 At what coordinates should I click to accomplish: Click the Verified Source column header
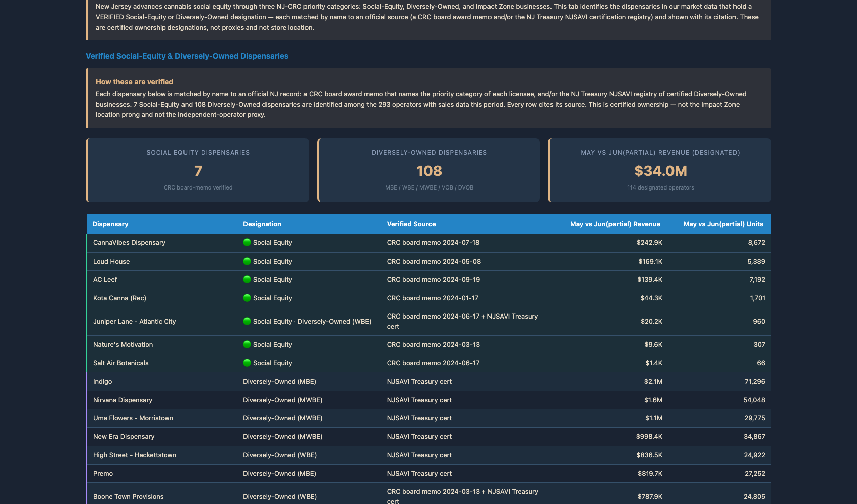[x=411, y=224]
